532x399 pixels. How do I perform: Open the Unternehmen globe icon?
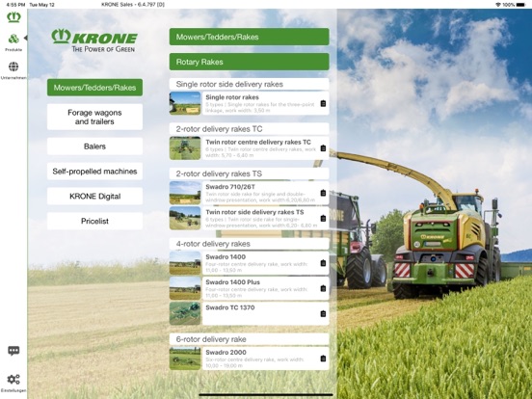pyautogui.click(x=13, y=66)
